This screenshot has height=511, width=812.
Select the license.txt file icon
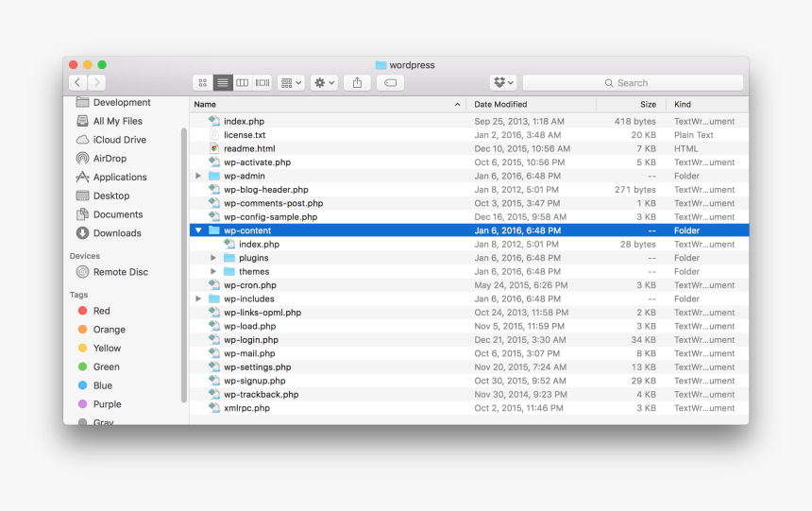(214, 135)
